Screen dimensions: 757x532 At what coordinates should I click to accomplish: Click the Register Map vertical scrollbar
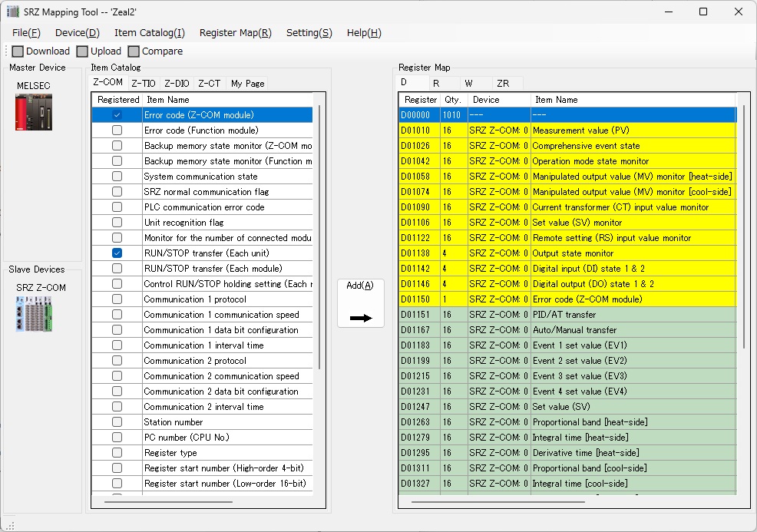pyautogui.click(x=742, y=230)
